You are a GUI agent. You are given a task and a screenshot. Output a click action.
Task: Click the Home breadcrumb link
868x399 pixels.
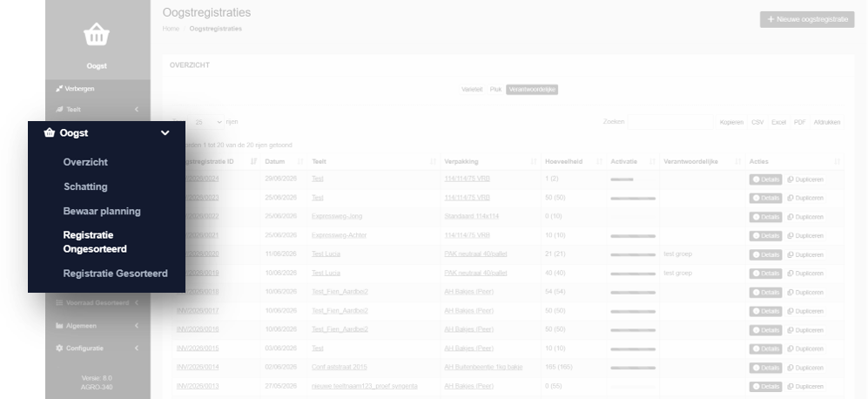pos(171,29)
